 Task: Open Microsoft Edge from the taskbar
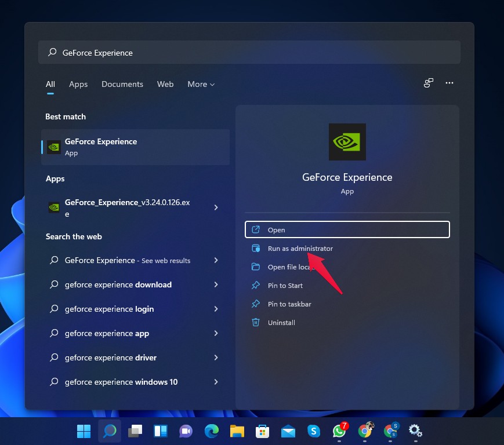212,431
